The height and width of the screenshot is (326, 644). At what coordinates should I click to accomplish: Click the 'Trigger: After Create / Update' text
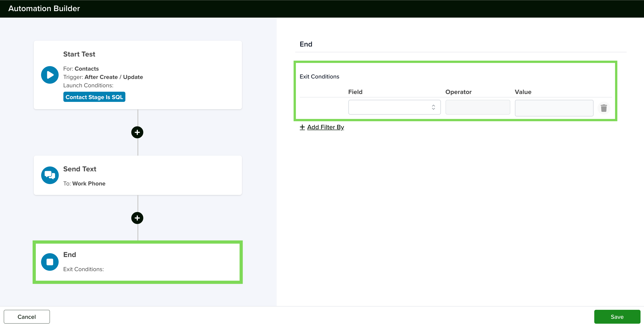[x=103, y=77]
